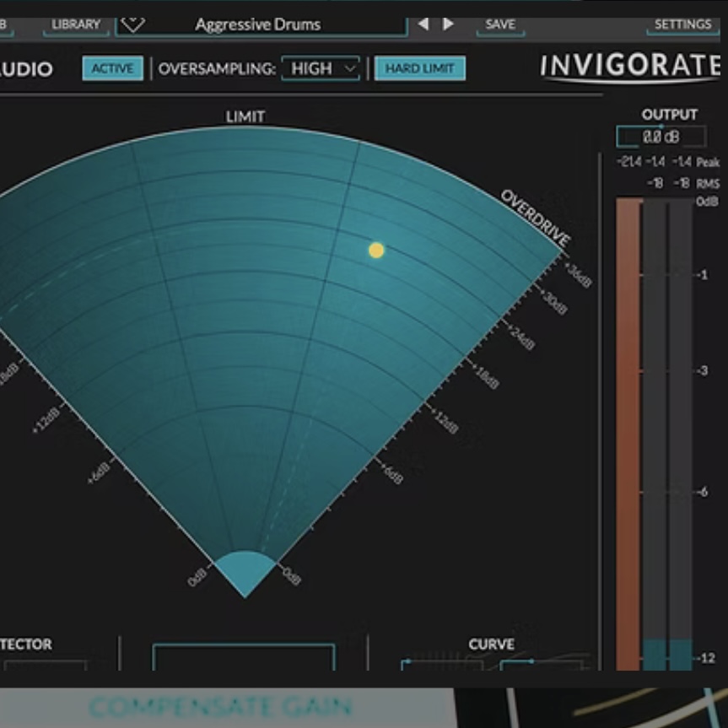This screenshot has width=728, height=728.
Task: Click the +36dB mark on the overdrive scale
Action: [x=578, y=274]
